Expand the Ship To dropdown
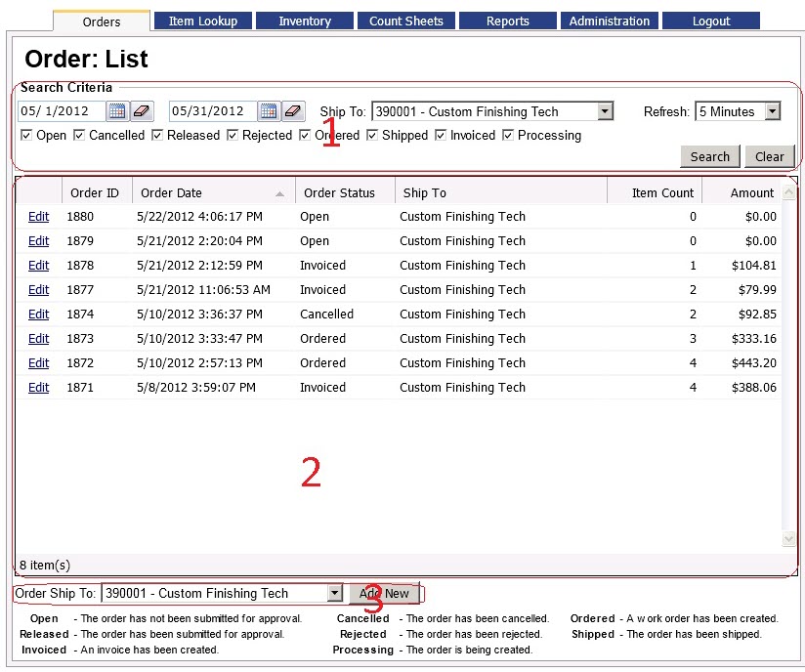 pos(605,111)
